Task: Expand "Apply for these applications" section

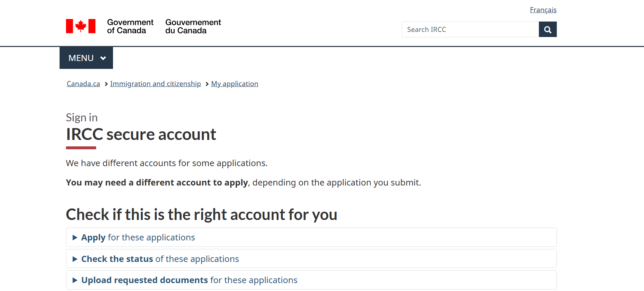Action: (138, 238)
